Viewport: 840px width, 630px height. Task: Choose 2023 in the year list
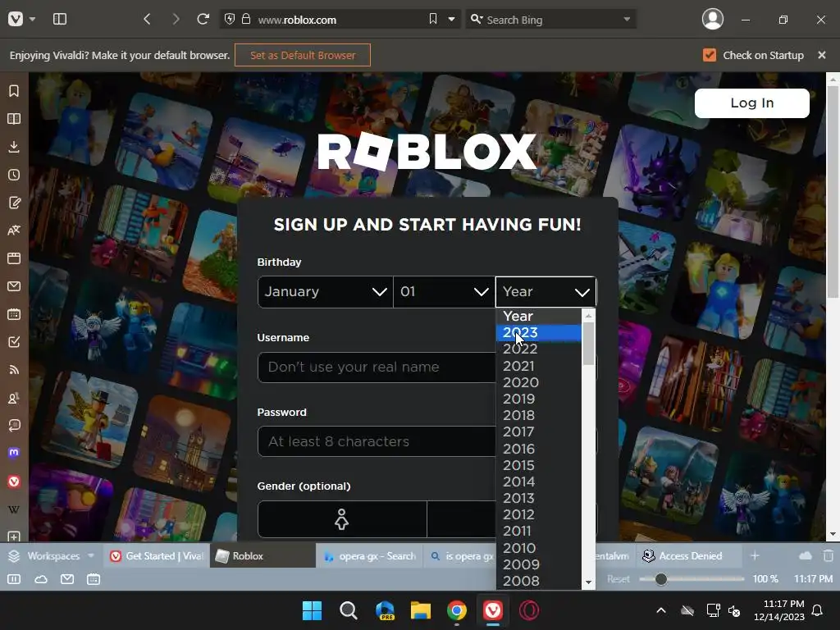click(538, 333)
